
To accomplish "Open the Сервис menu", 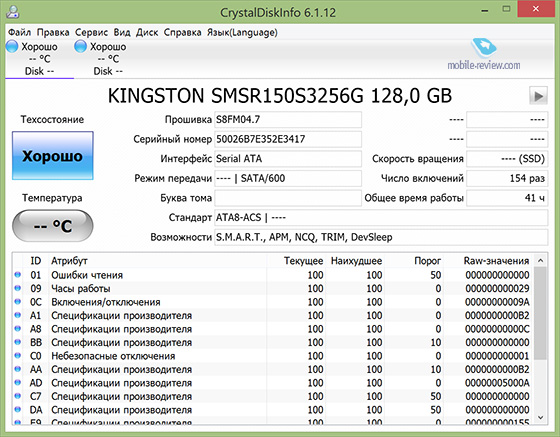I will click(x=91, y=32).
